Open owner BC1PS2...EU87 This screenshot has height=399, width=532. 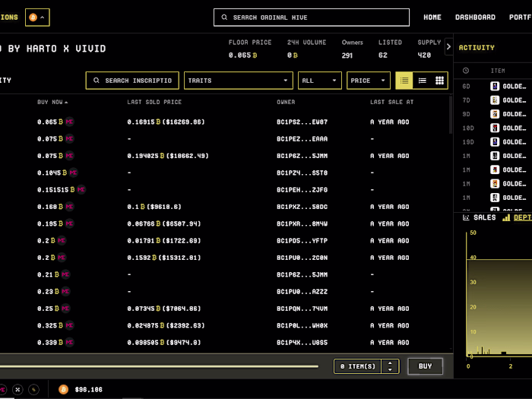pyautogui.click(x=302, y=122)
